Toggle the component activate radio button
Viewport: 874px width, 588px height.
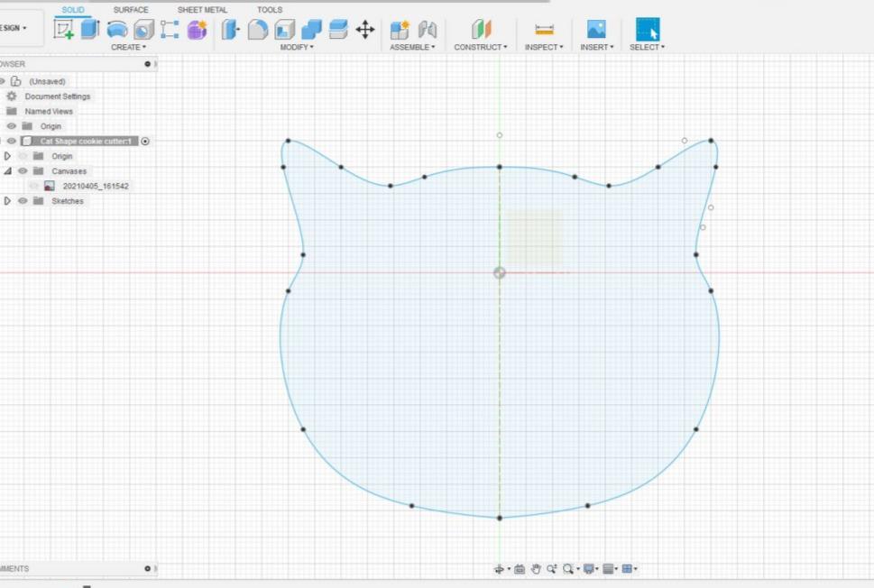[145, 141]
